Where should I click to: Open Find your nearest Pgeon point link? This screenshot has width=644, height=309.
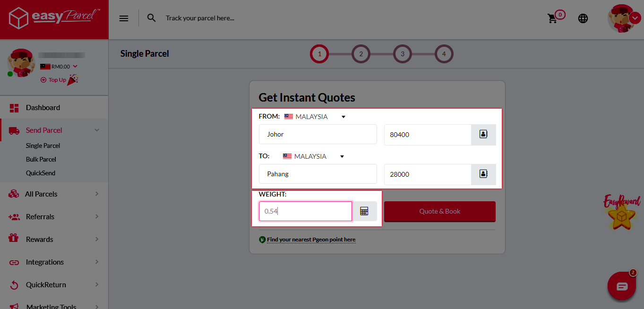click(x=311, y=240)
